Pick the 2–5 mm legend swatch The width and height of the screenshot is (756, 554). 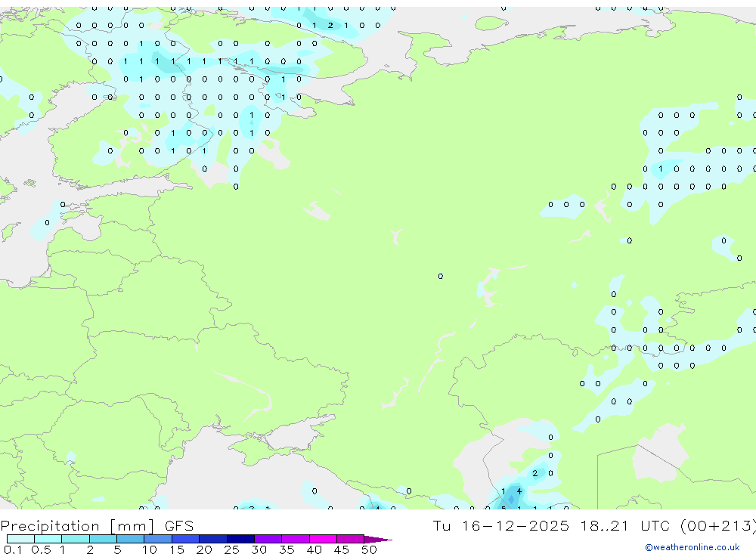103,539
